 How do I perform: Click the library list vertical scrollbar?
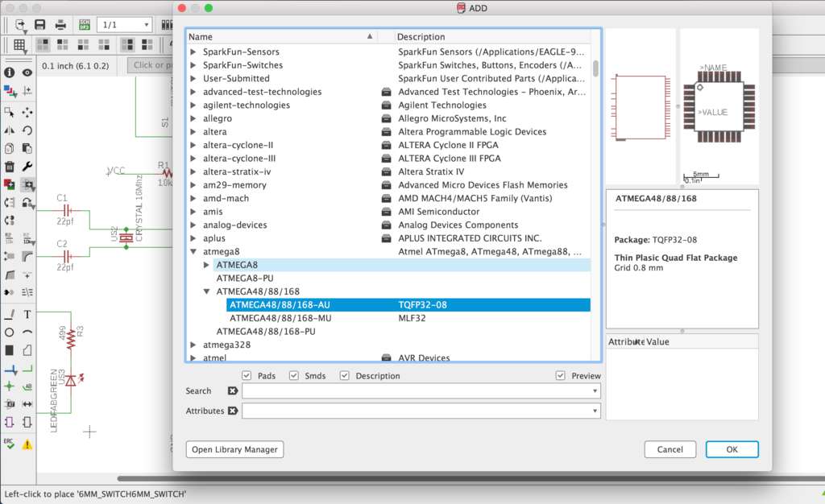pyautogui.click(x=595, y=69)
